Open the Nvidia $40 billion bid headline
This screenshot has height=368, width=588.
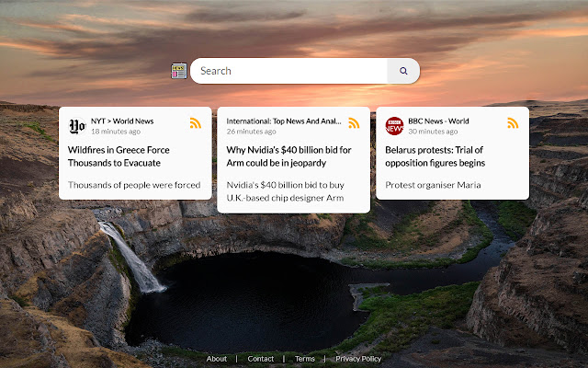pyautogui.click(x=288, y=155)
